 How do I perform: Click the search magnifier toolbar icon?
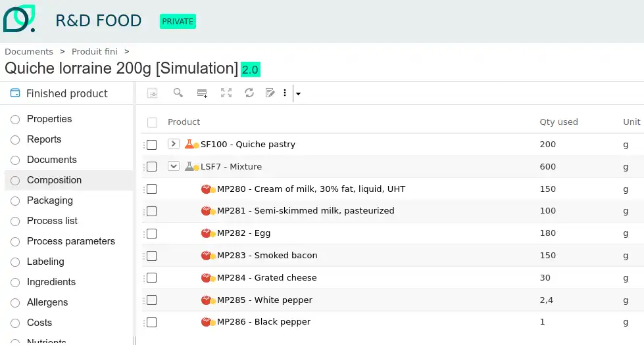point(178,93)
